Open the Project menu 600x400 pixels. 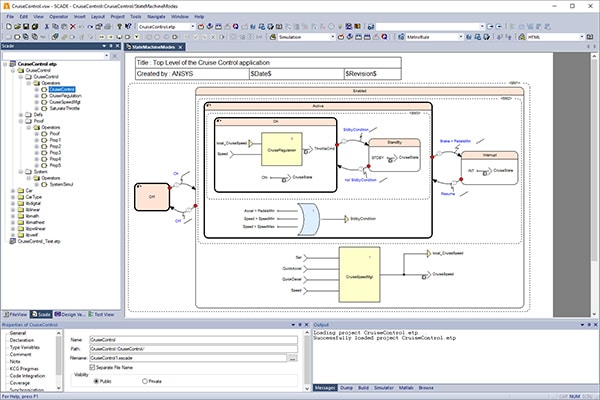coord(117,16)
